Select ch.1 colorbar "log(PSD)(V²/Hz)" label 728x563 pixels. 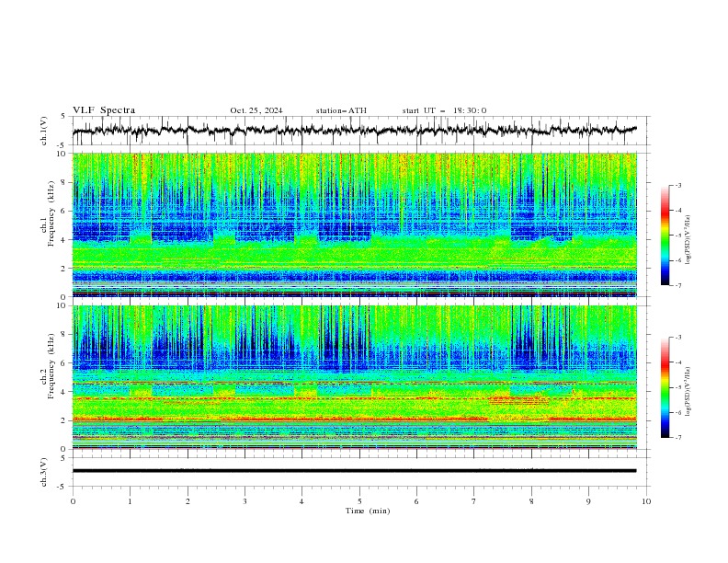coord(688,240)
